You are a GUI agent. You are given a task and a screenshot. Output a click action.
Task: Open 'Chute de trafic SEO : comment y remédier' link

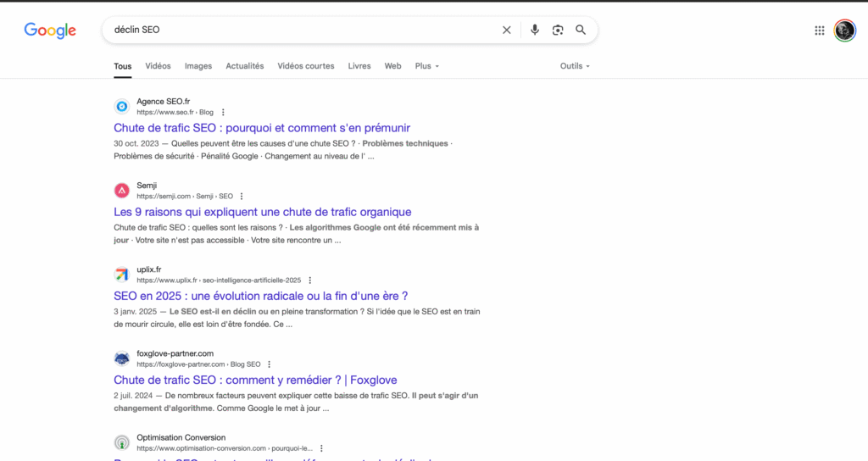(255, 380)
